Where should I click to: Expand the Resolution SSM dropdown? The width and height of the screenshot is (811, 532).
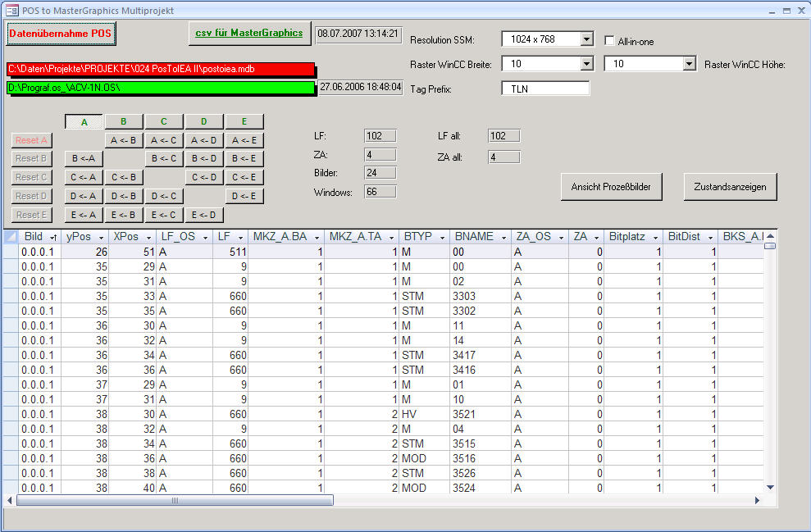585,39
